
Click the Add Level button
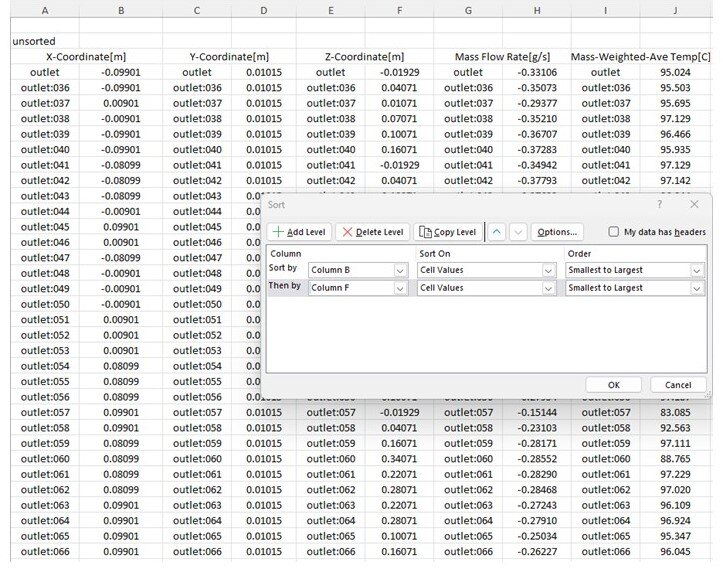tap(300, 232)
